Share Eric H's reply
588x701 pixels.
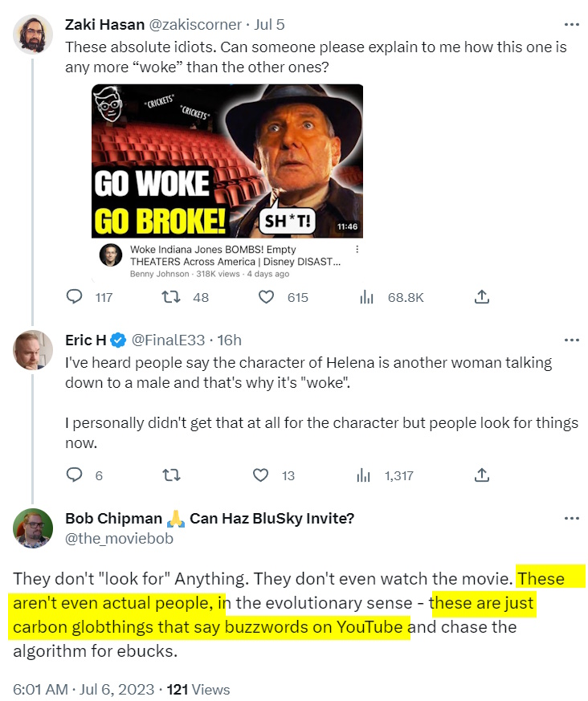pos(481,475)
